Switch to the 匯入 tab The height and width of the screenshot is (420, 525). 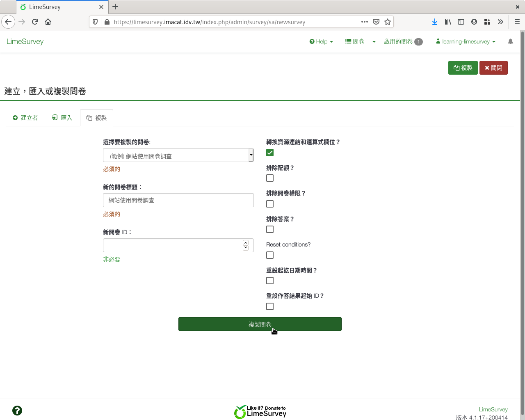click(62, 118)
